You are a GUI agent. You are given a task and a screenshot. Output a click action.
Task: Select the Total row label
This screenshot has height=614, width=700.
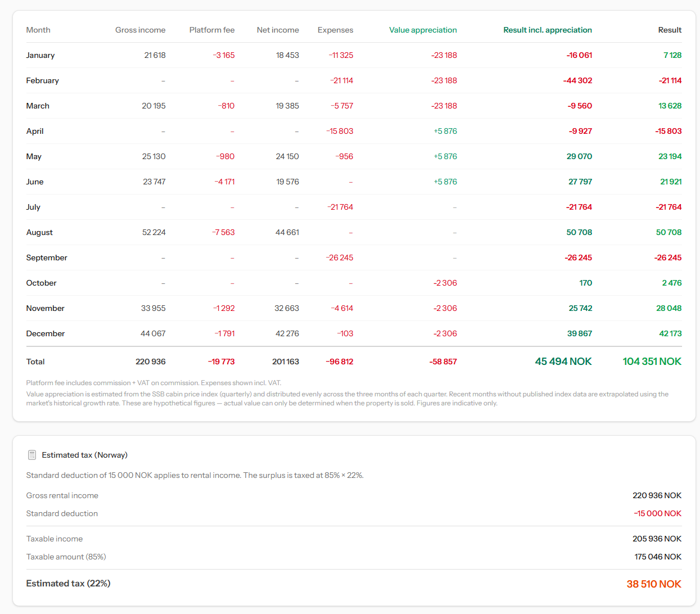(x=35, y=362)
